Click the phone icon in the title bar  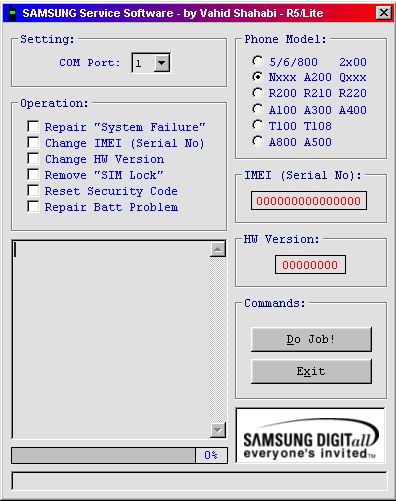click(x=12, y=13)
